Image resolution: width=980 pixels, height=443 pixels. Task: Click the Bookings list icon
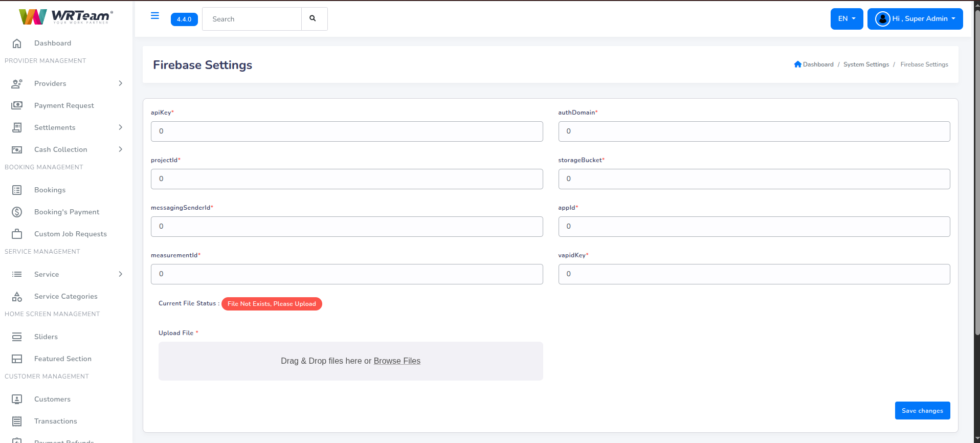pyautogui.click(x=17, y=190)
